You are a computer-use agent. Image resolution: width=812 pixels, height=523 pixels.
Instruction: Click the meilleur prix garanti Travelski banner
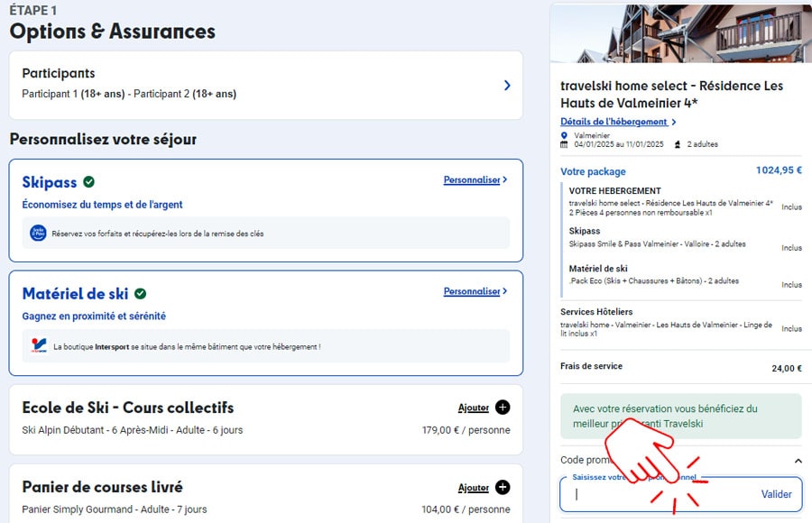(x=681, y=416)
